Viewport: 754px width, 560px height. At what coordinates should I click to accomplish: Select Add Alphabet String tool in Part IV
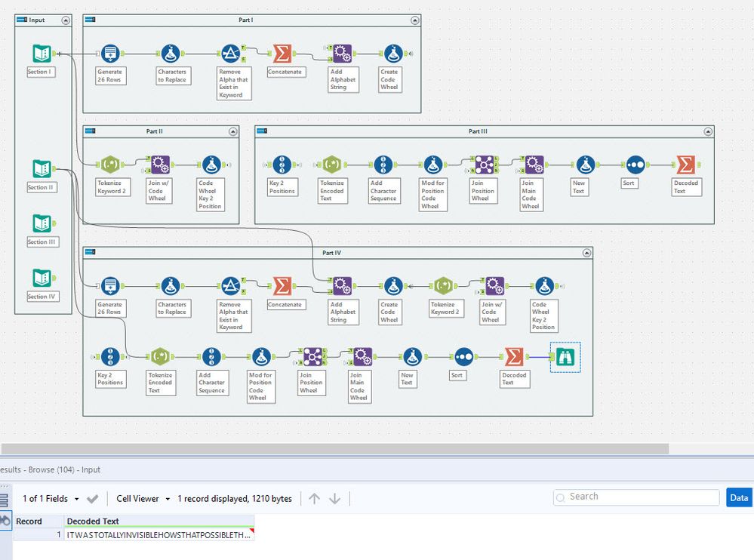343,286
